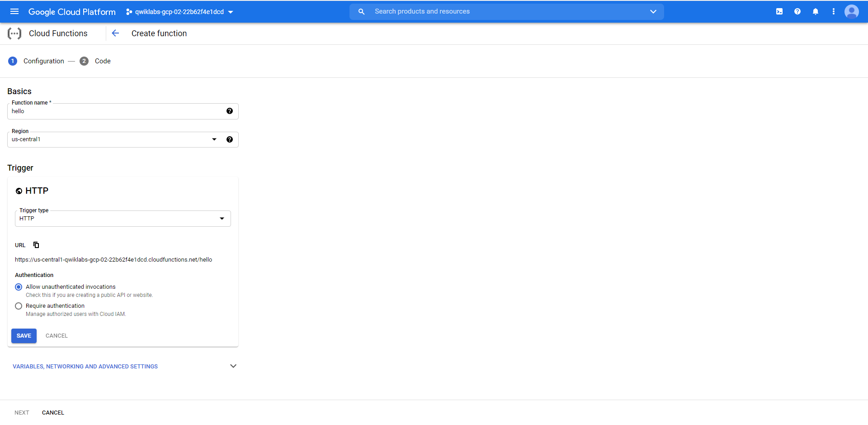Screen dimensions: 868x425
Task: Expand the search bar dropdown chevron
Action: [x=653, y=12]
